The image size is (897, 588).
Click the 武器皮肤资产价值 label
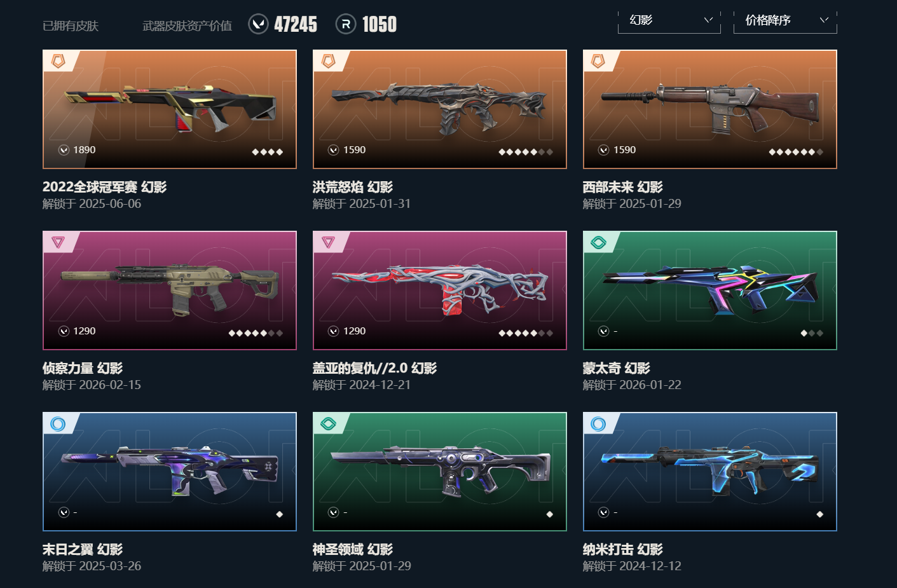pyautogui.click(x=187, y=26)
